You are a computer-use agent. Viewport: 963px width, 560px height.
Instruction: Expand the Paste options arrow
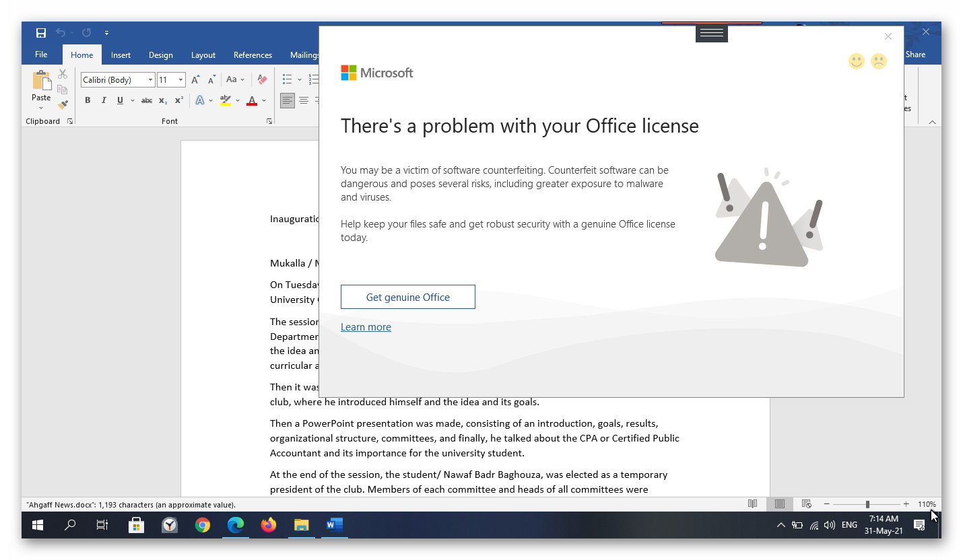(41, 108)
